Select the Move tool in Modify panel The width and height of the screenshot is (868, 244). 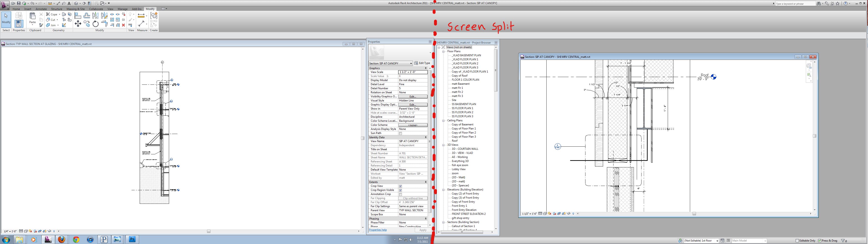78,23
